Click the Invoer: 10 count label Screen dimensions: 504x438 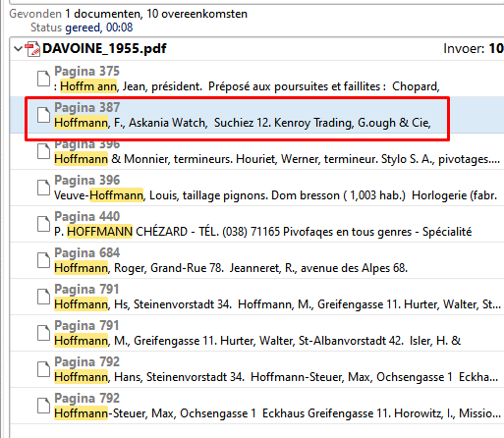tap(474, 49)
